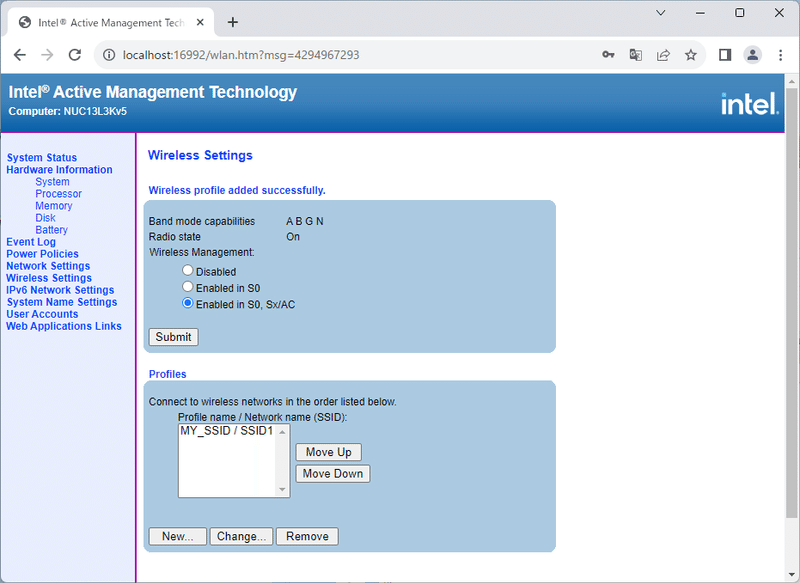
Task: Click profile list scroll up arrow
Action: point(282,432)
